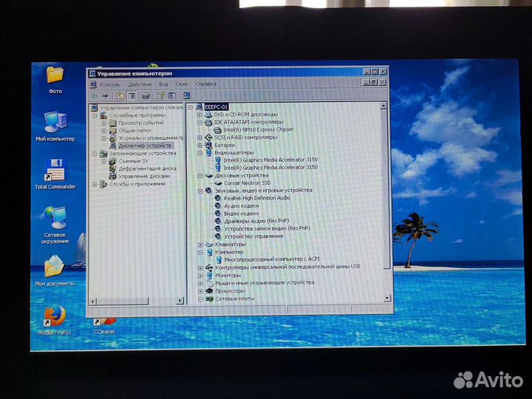532x399 pixels.
Task: Expand Контроллеры универсальной последовательной шины USB
Action: (x=200, y=267)
